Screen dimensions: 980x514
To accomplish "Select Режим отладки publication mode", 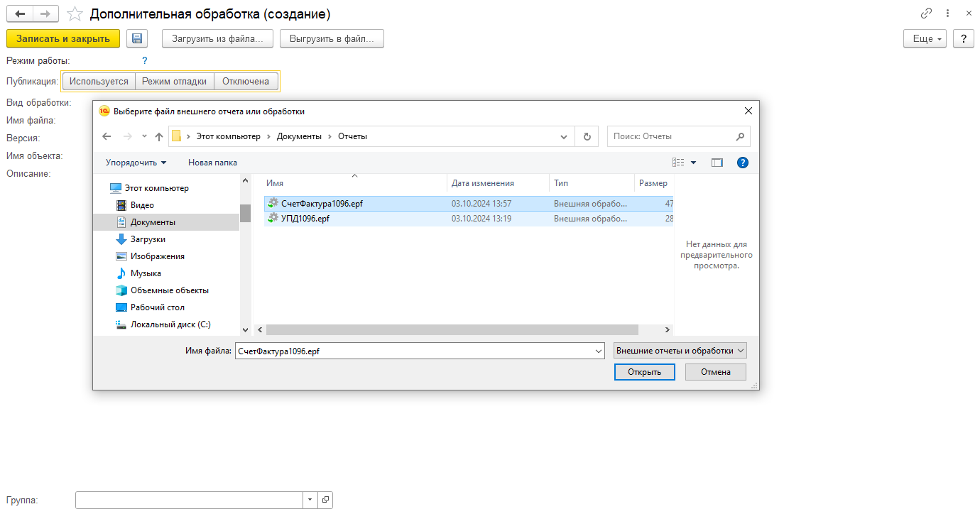I will coord(175,82).
